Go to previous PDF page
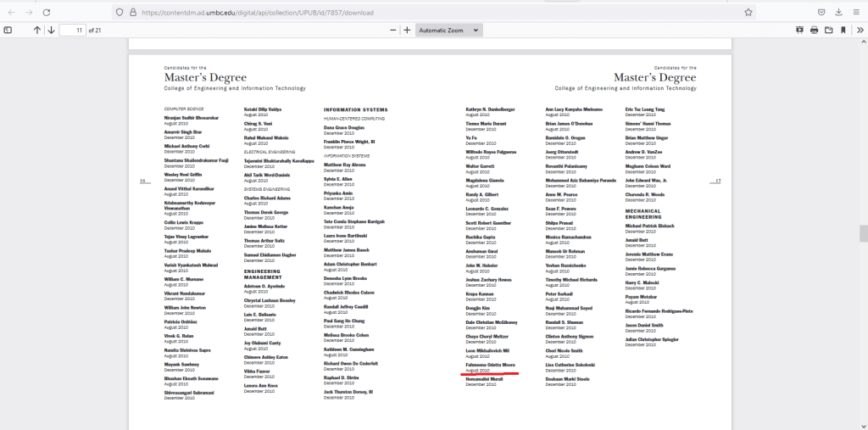 tap(36, 30)
